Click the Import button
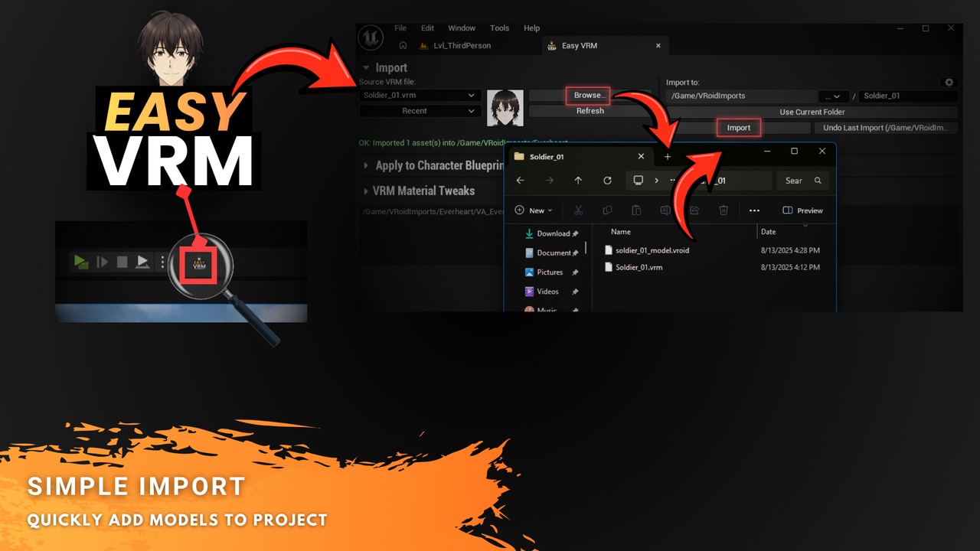 click(739, 128)
